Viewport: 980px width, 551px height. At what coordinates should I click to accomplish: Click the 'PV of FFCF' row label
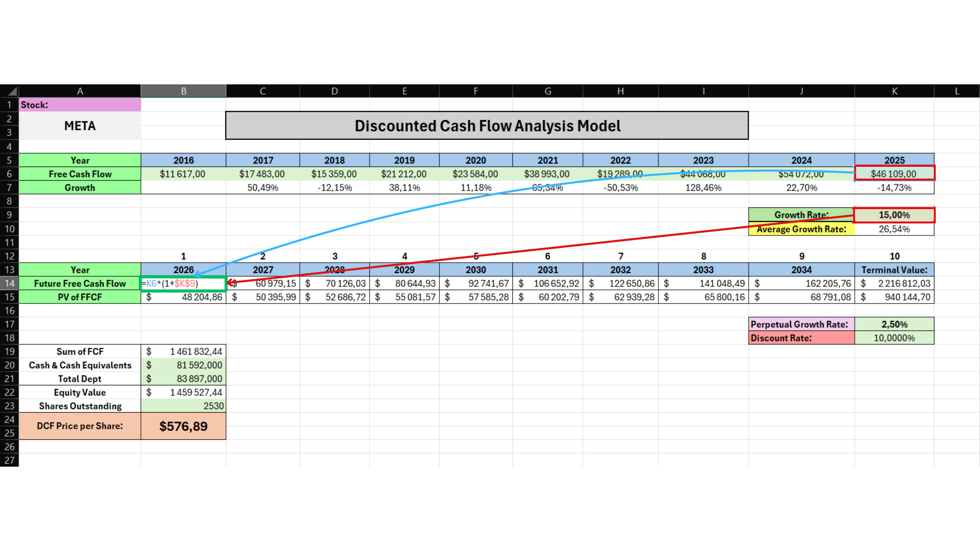(x=80, y=297)
